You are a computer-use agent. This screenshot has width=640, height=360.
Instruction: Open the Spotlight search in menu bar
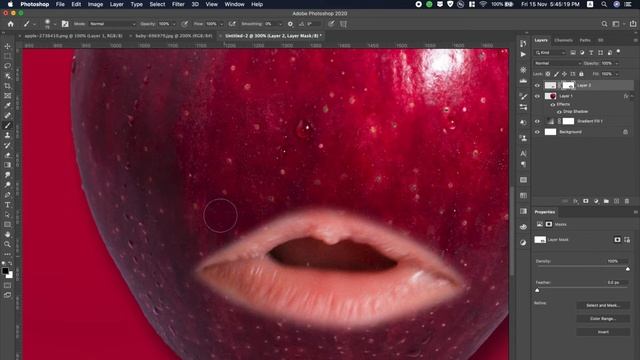pyautogui.click(x=604, y=4)
